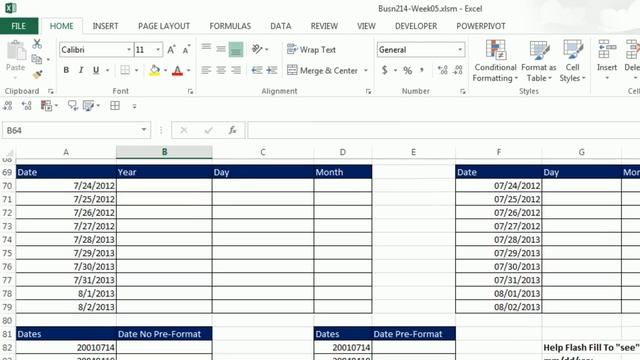
Task: Click the Excel application icon
Action: pos(11,8)
